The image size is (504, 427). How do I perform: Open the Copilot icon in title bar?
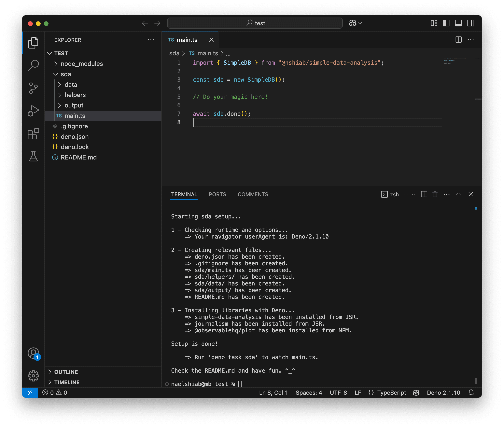click(352, 23)
